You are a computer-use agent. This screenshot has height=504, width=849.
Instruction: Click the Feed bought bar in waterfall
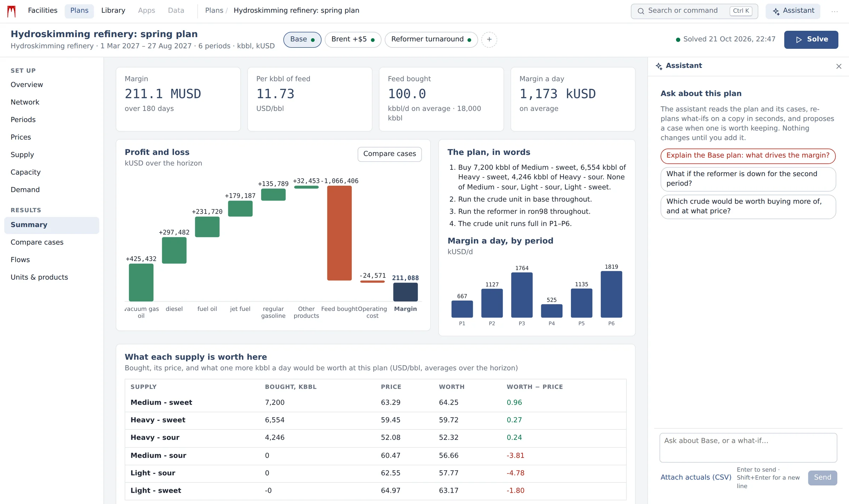point(339,233)
